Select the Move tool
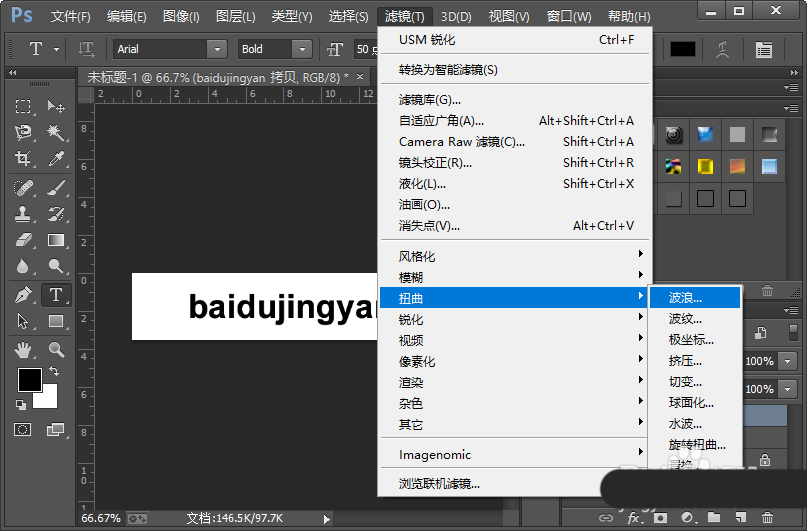 (56, 107)
